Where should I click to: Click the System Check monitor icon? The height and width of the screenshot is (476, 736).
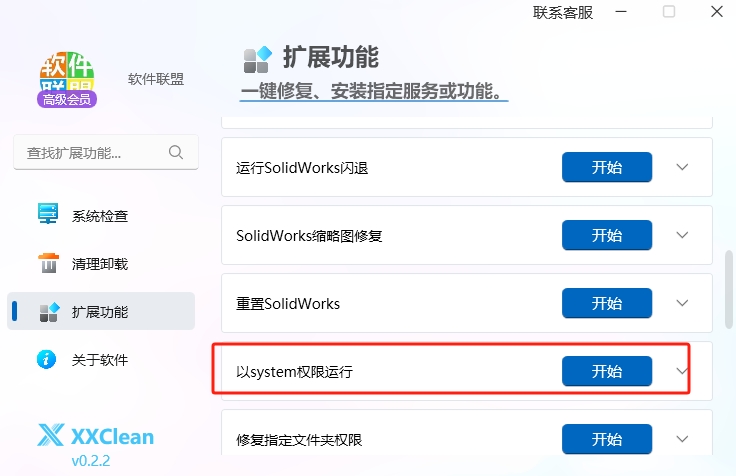click(48, 214)
